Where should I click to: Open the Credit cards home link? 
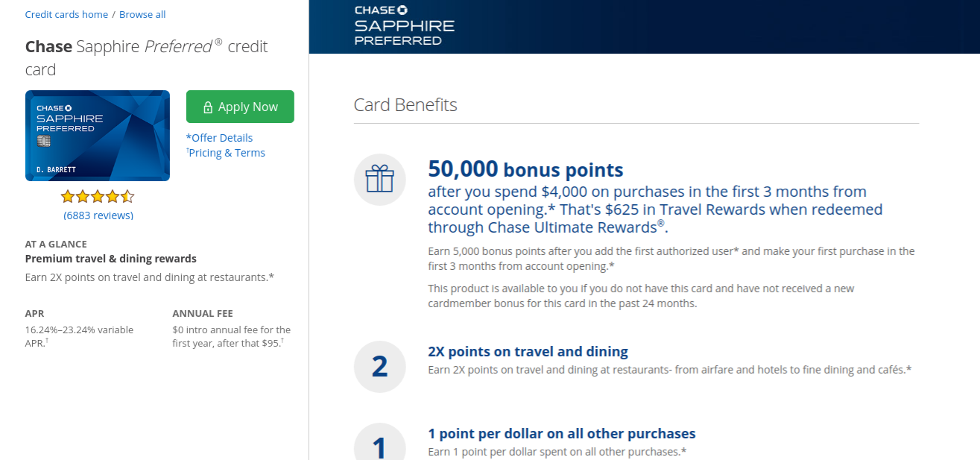coord(66,14)
